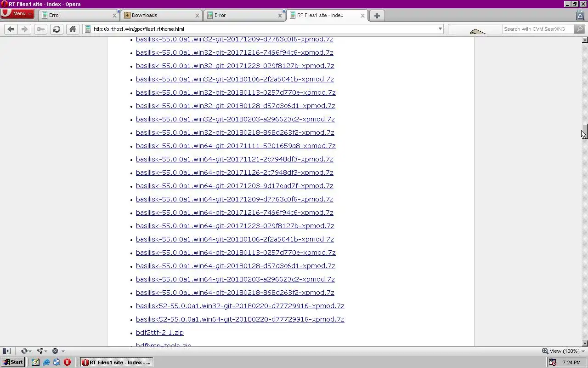The height and width of the screenshot is (368, 588).
Task: Open win32-git-20171223-029f8127b basilisk link
Action: (235, 66)
